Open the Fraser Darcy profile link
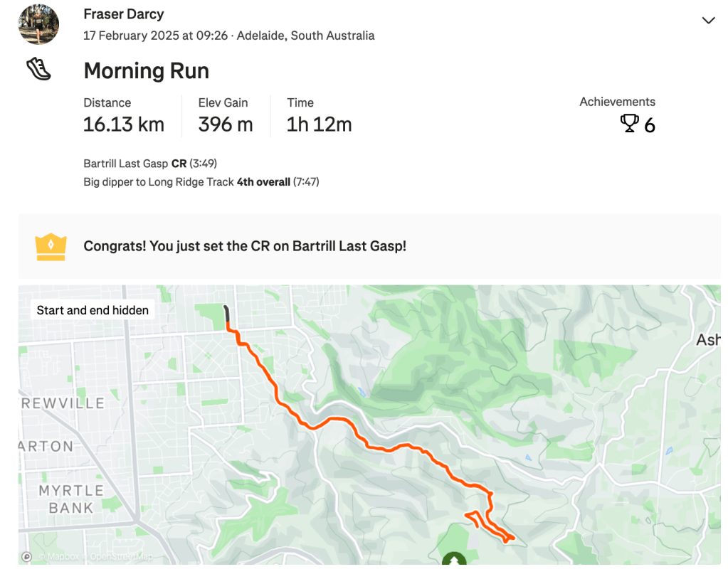This screenshot has height=579, width=728. click(x=123, y=14)
